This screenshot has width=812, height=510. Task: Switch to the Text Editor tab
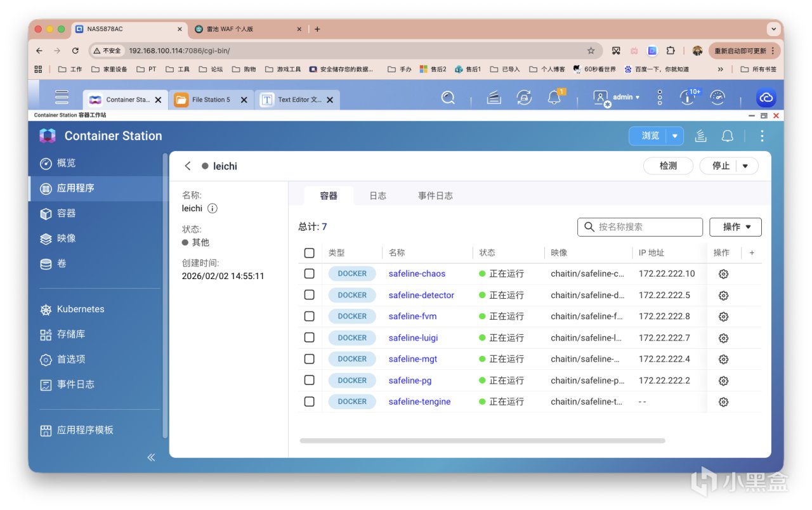(297, 100)
